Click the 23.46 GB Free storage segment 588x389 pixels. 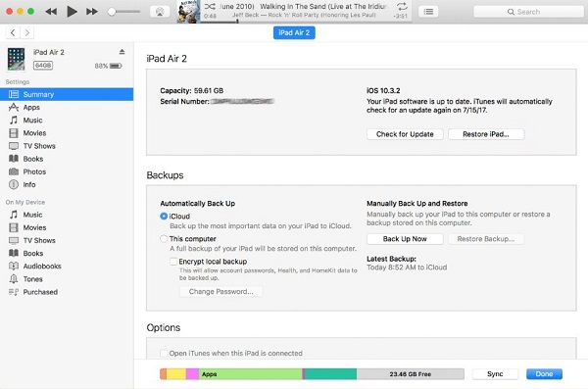pyautogui.click(x=411, y=374)
